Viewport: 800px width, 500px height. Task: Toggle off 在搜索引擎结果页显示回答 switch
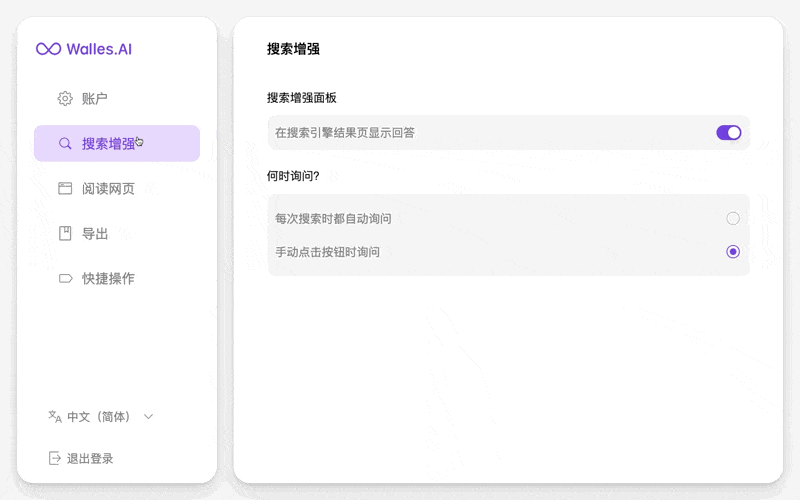point(729,133)
